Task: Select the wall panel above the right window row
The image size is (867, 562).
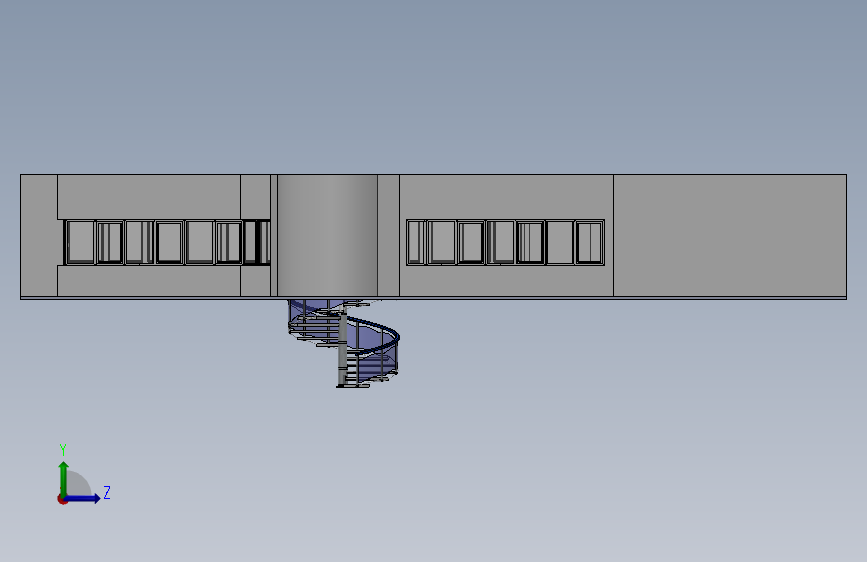Action: 506,197
